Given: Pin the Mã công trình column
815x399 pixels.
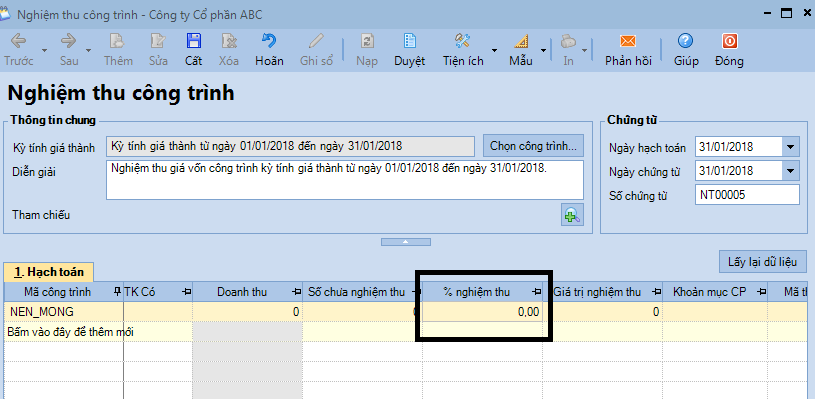Looking at the screenshot, I should (x=117, y=292).
